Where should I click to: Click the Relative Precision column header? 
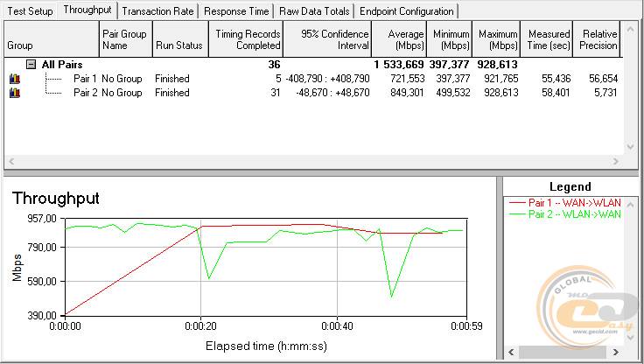pos(597,39)
